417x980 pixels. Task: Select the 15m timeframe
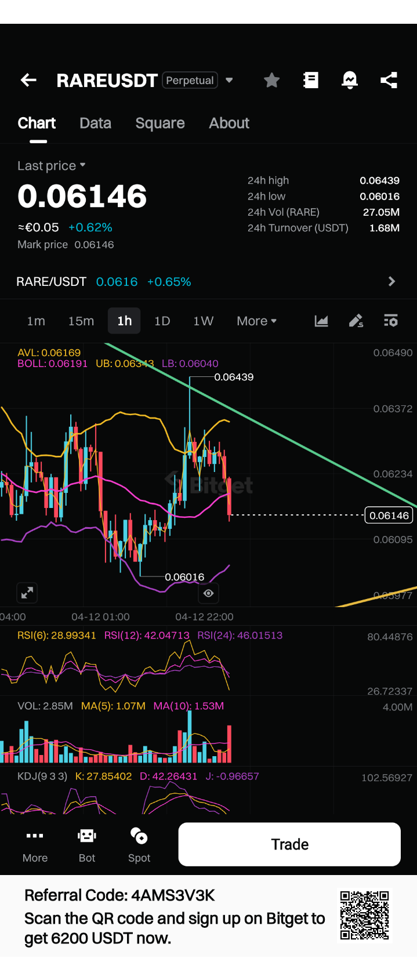[x=81, y=321]
